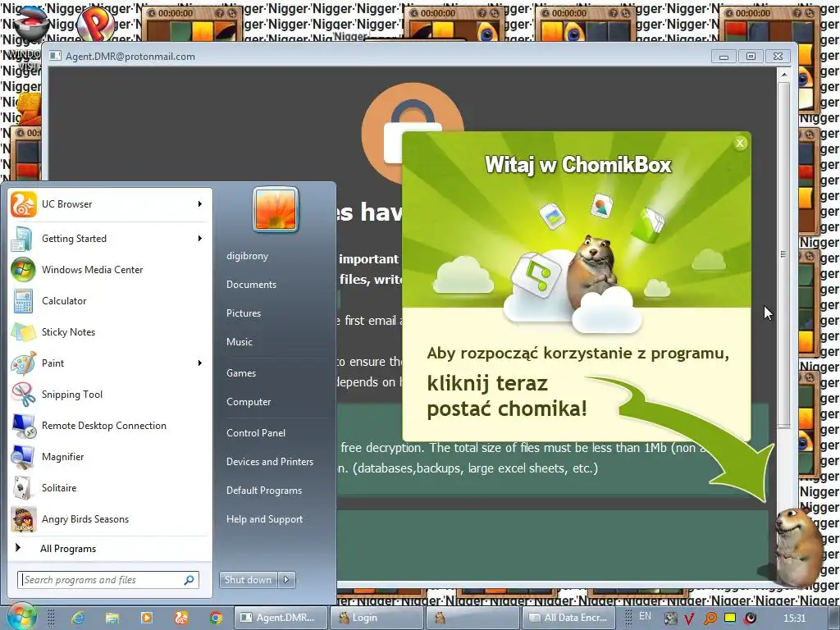Open Help and Support
Image resolution: width=840 pixels, height=630 pixels.
tap(264, 519)
